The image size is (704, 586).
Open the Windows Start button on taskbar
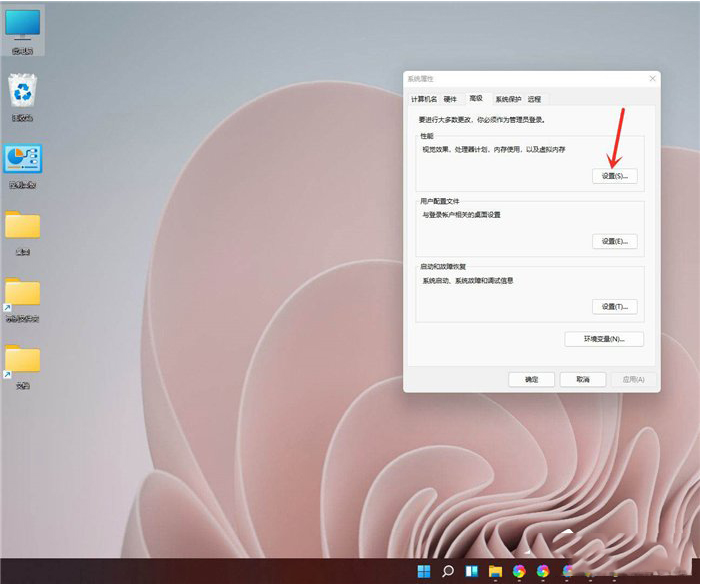coord(424,571)
